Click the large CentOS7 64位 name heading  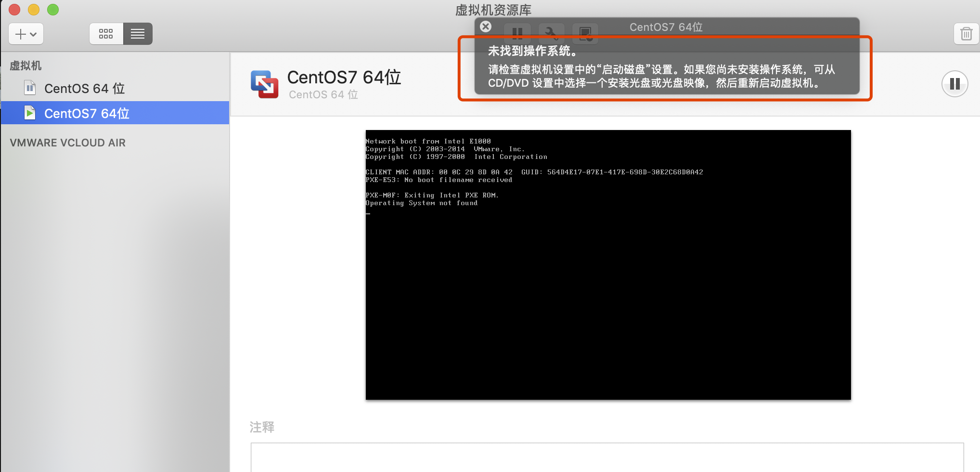344,77
